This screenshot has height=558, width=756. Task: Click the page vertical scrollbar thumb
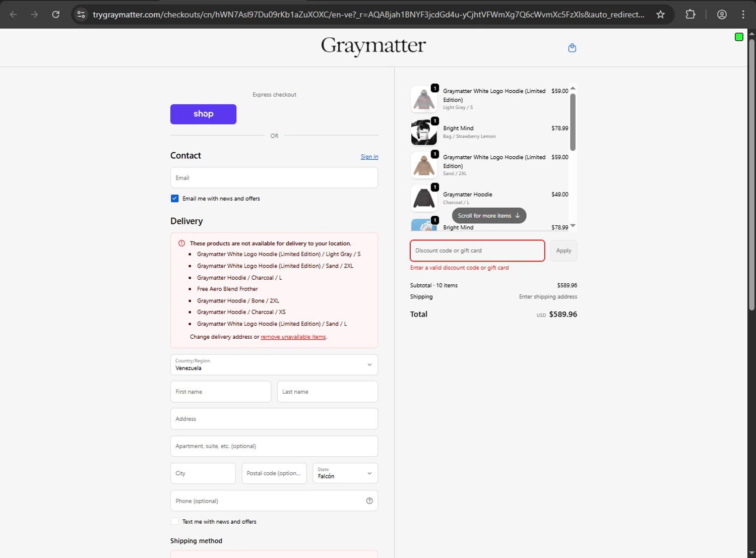tap(751, 174)
